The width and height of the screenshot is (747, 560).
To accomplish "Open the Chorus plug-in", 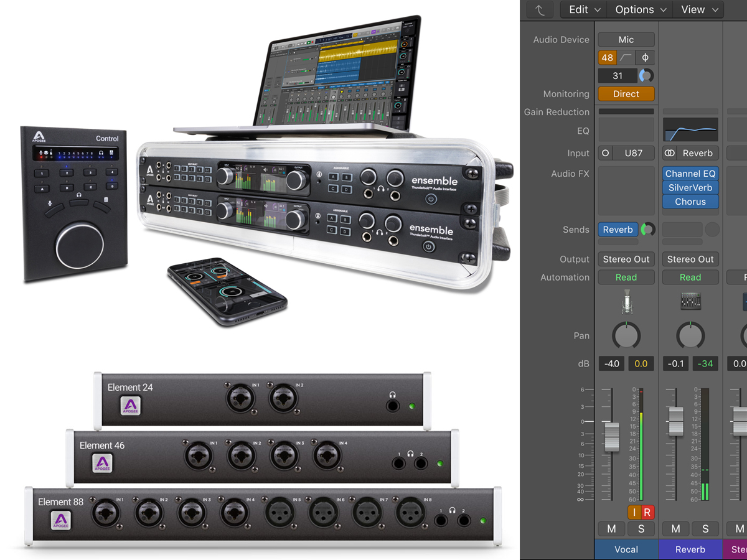I will tap(690, 202).
